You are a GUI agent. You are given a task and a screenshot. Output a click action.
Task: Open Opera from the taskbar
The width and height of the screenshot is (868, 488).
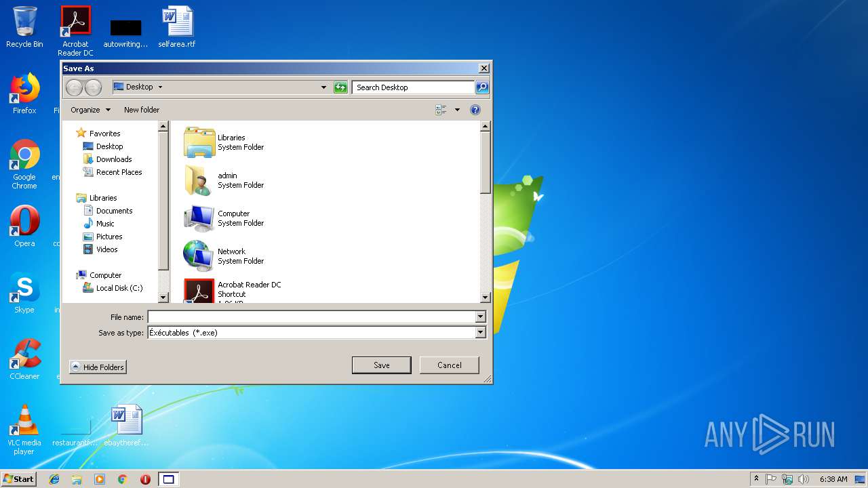click(145, 479)
